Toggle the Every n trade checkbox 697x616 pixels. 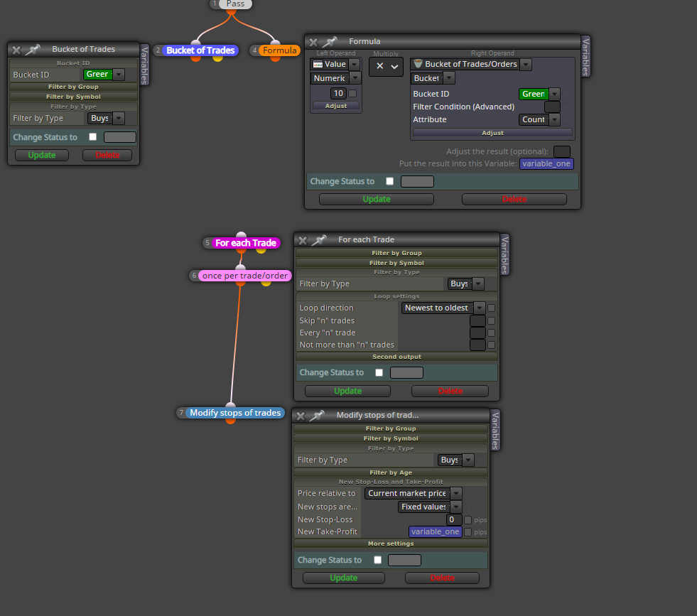tap(491, 333)
